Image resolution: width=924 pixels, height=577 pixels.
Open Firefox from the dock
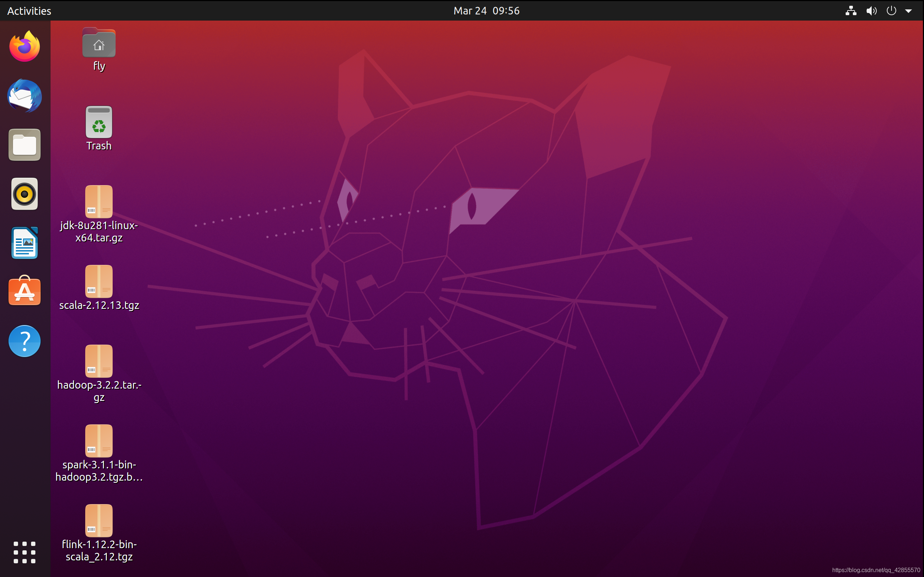pyautogui.click(x=25, y=47)
